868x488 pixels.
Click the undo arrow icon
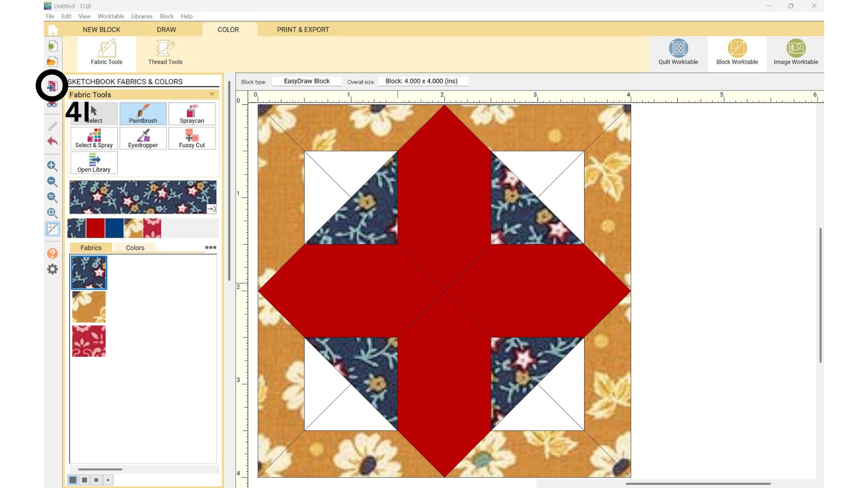pyautogui.click(x=52, y=141)
